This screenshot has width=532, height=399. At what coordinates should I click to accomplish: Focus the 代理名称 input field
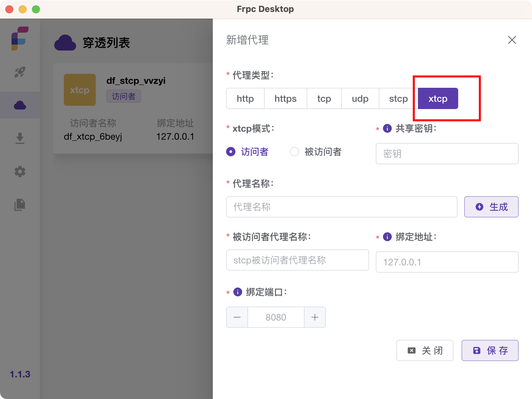point(342,207)
